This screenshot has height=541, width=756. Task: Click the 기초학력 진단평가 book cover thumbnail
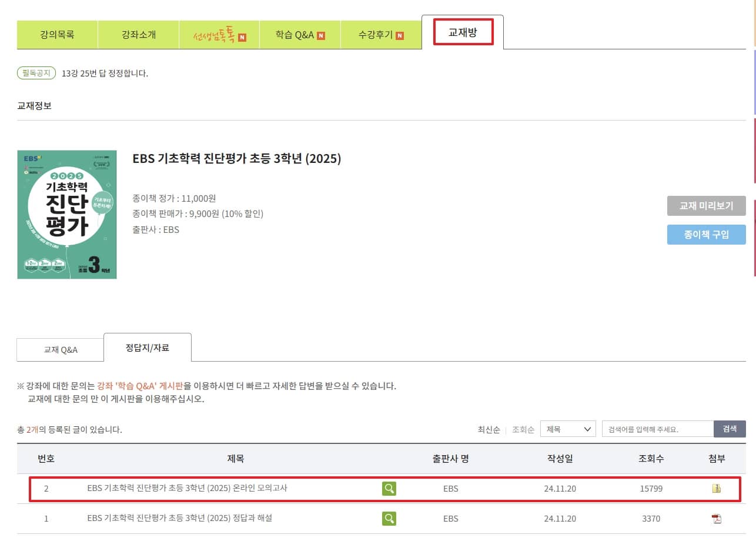click(x=67, y=215)
